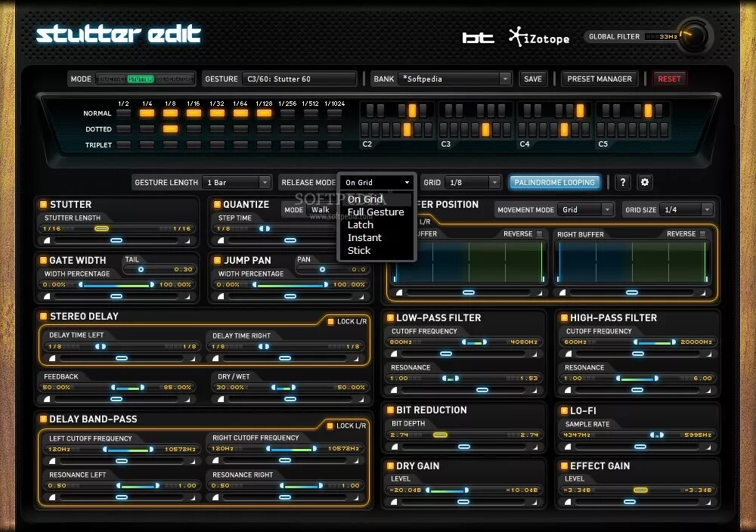Click the Normal 1/128 stutter length light
This screenshot has height=532, width=756.
coord(264,113)
